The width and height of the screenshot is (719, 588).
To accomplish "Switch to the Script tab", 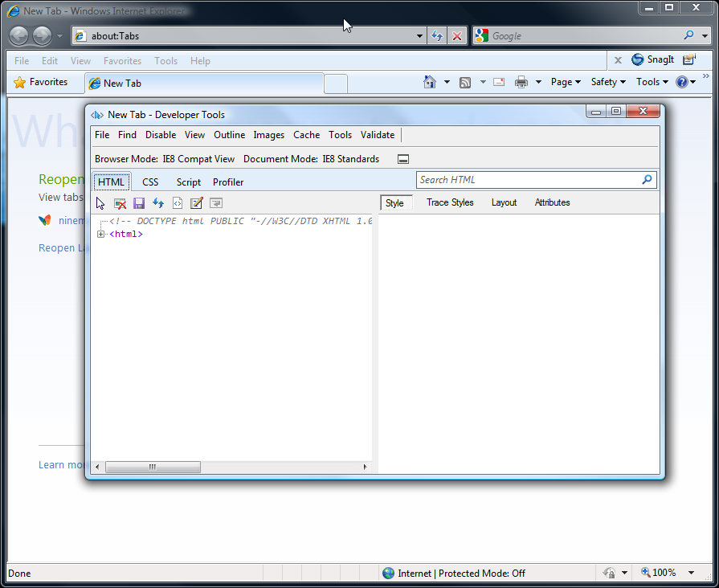I will (x=189, y=182).
